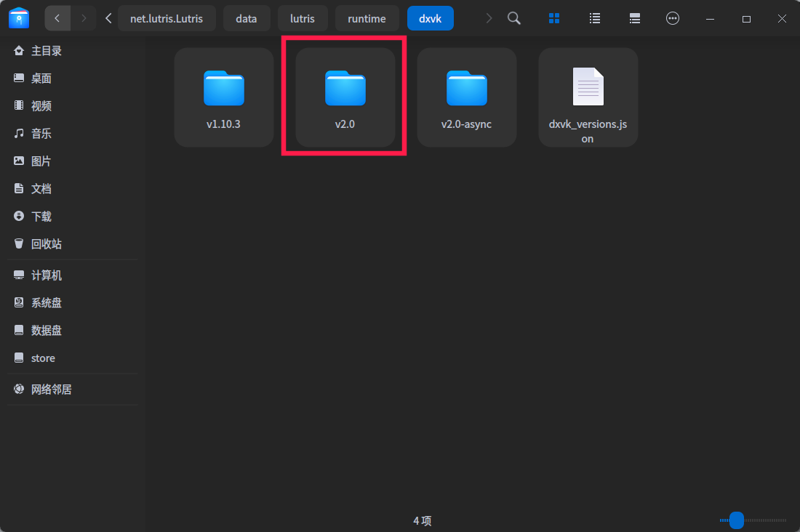The width and height of the screenshot is (800, 532).
Task: Select the dxvk breadcrumb
Action: [x=430, y=18]
